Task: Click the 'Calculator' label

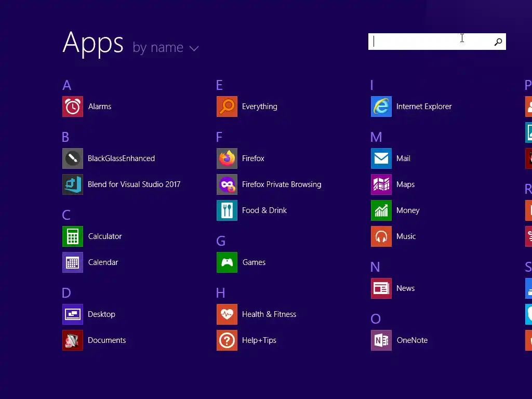Action: [x=105, y=236]
